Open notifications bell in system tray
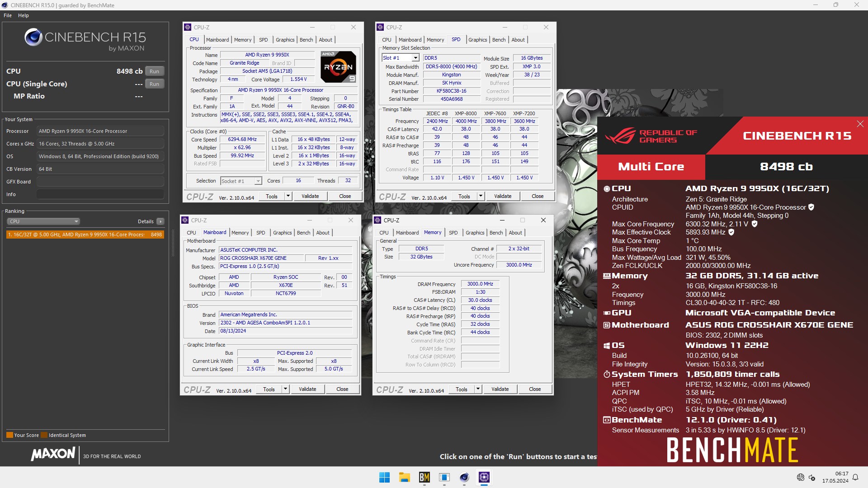Screen dimensions: 868x488 click(855, 477)
